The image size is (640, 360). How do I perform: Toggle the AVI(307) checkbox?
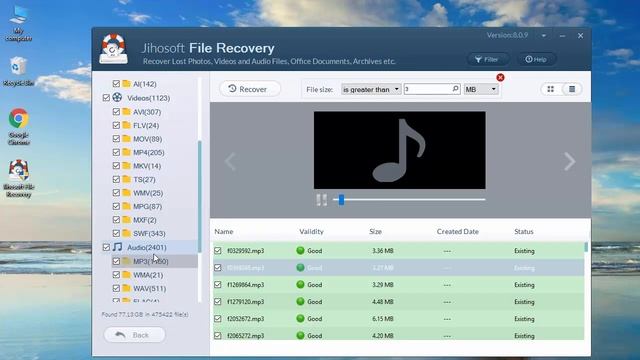click(116, 112)
